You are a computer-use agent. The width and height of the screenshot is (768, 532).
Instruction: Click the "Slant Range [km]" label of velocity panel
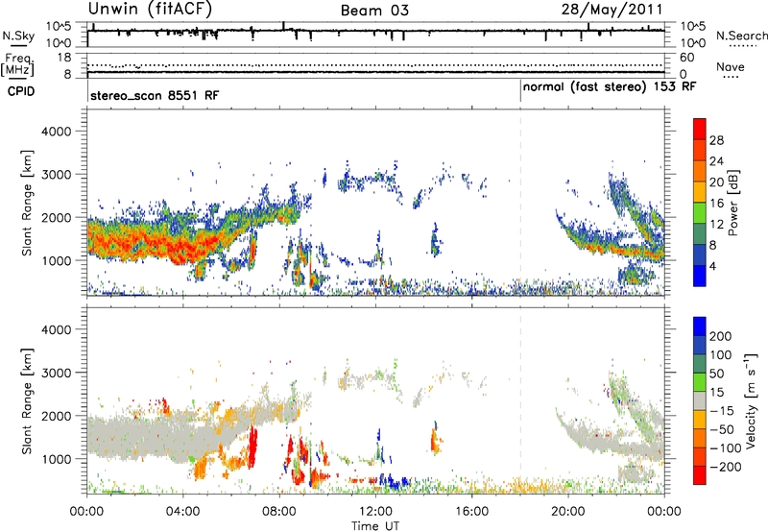pyautogui.click(x=27, y=401)
